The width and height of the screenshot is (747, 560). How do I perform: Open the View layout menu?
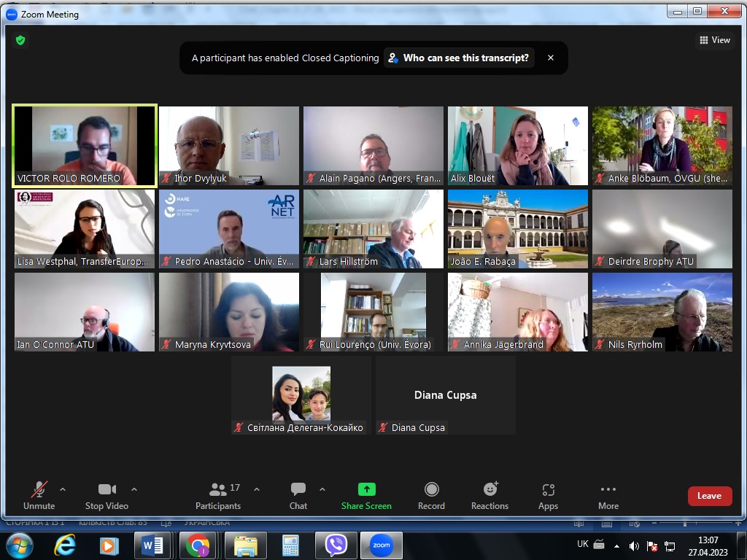[x=715, y=40]
